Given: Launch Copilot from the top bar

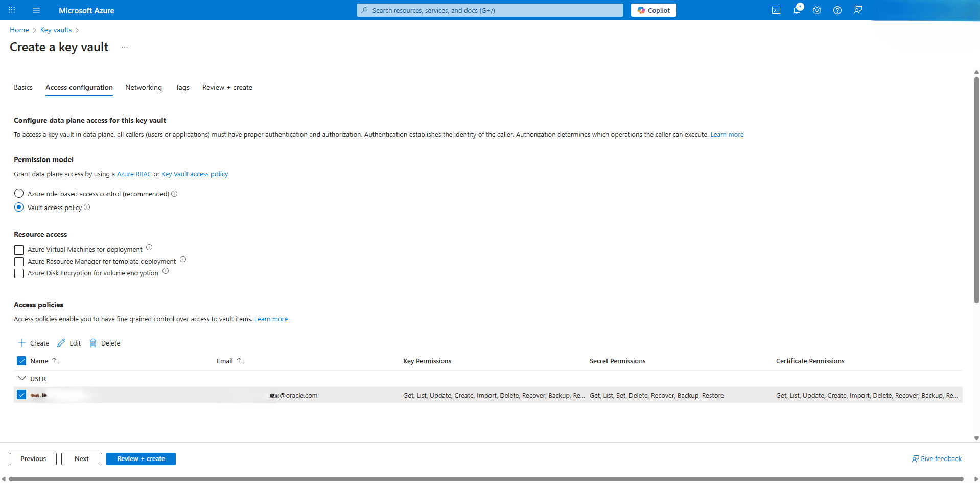Looking at the screenshot, I should 654,10.
